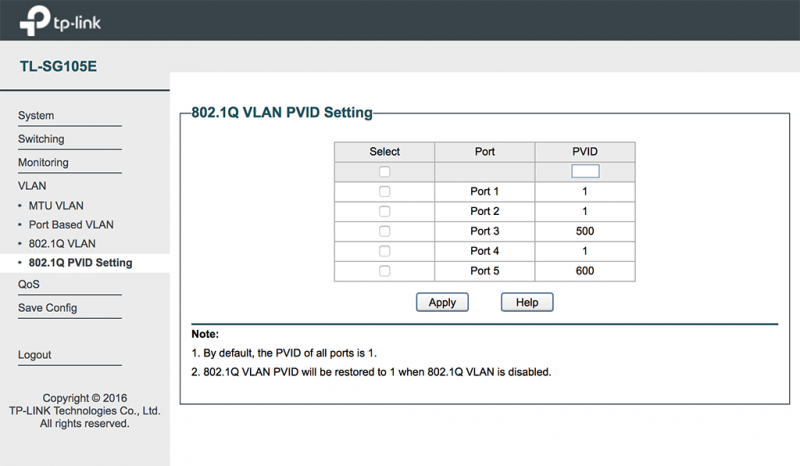
Task: Focus the PVID input field
Action: 585,171
